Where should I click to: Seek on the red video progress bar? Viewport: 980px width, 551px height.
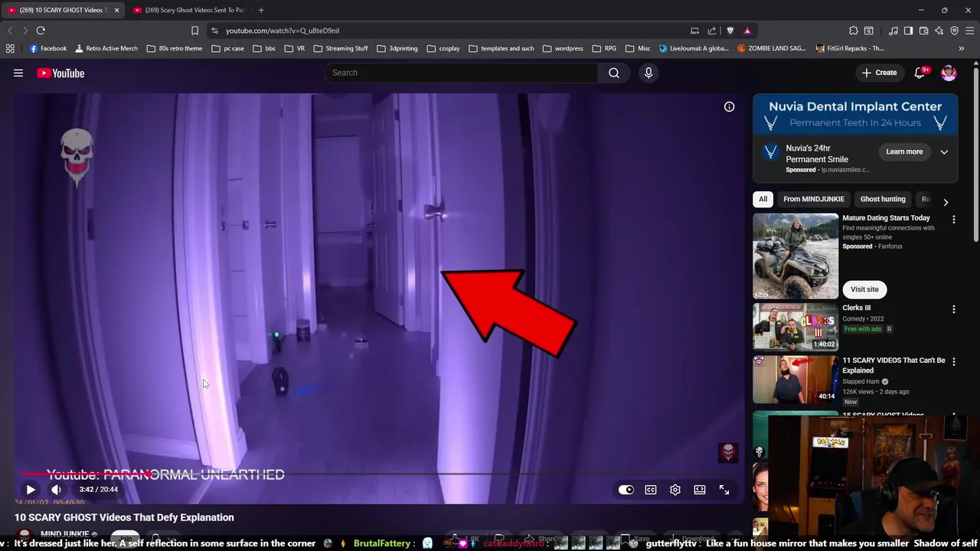[379, 474]
